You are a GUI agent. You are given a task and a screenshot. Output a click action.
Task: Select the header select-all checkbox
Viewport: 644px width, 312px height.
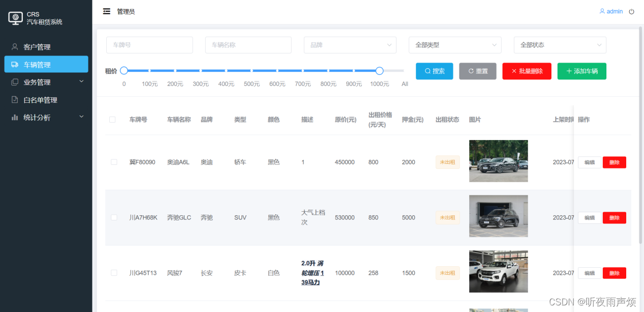pos(112,120)
